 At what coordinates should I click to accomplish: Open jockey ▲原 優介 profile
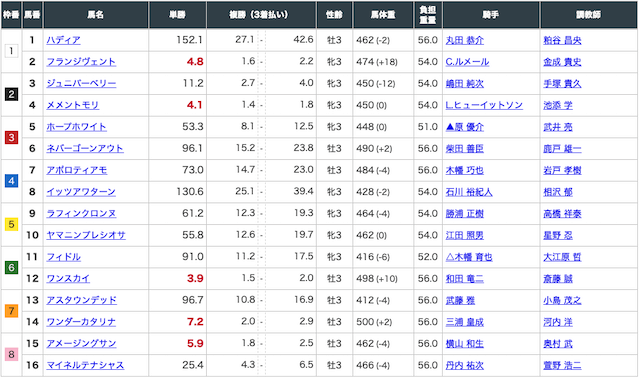coord(464,127)
